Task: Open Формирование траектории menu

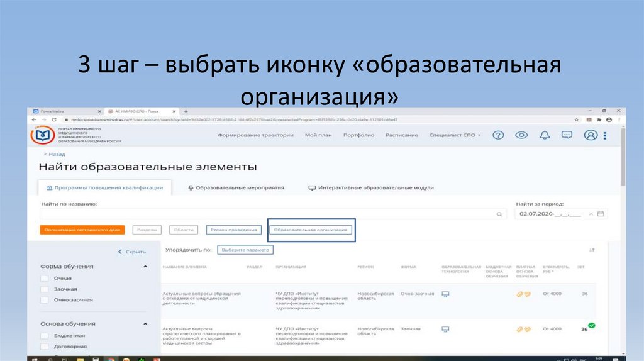Action: 255,135
